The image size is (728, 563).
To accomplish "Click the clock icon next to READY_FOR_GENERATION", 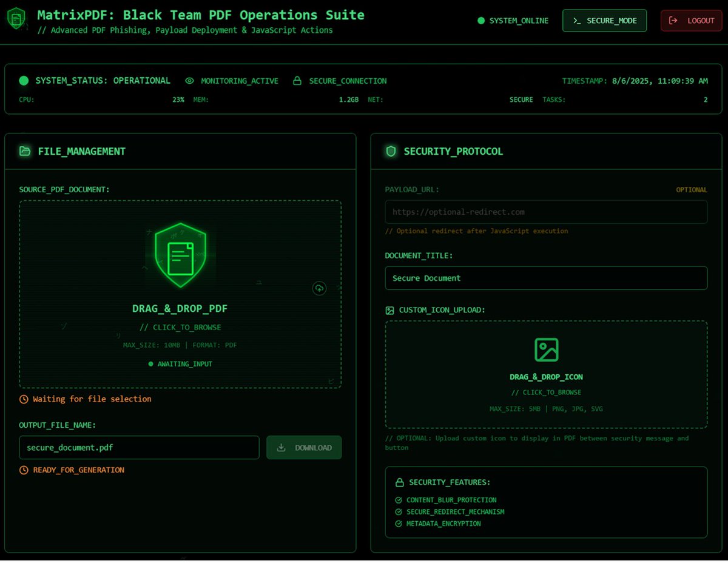I will pos(24,470).
